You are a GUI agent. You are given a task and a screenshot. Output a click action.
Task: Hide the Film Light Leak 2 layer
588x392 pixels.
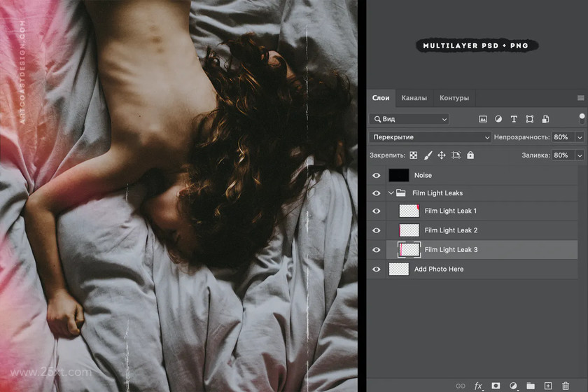pos(377,230)
